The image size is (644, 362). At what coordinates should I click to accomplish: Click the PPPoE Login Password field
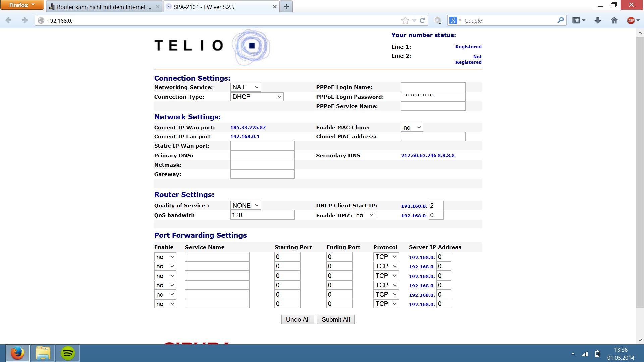click(433, 97)
